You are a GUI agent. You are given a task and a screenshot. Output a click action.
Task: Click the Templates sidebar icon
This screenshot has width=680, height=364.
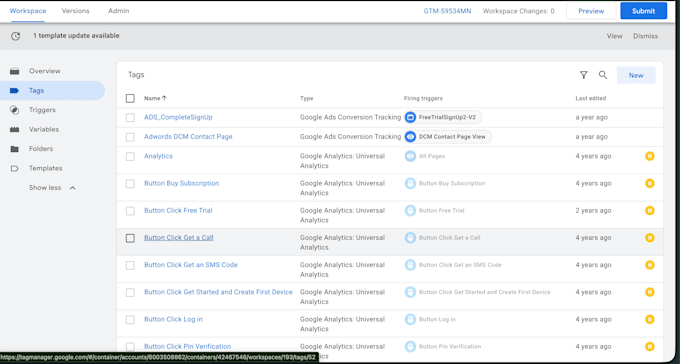click(14, 168)
